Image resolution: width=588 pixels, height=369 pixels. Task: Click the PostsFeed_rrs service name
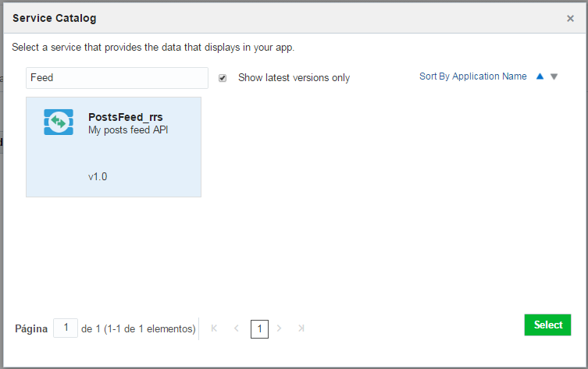pyautogui.click(x=126, y=117)
